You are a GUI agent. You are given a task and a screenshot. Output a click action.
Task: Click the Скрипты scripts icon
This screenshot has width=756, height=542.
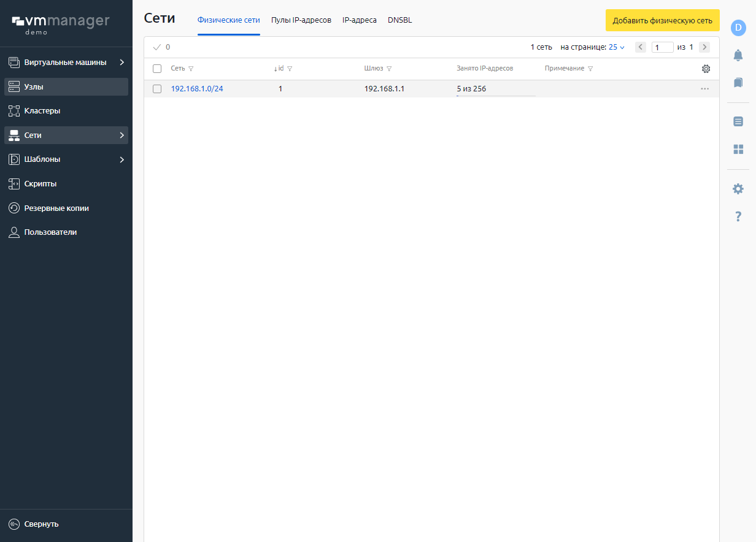(x=14, y=184)
